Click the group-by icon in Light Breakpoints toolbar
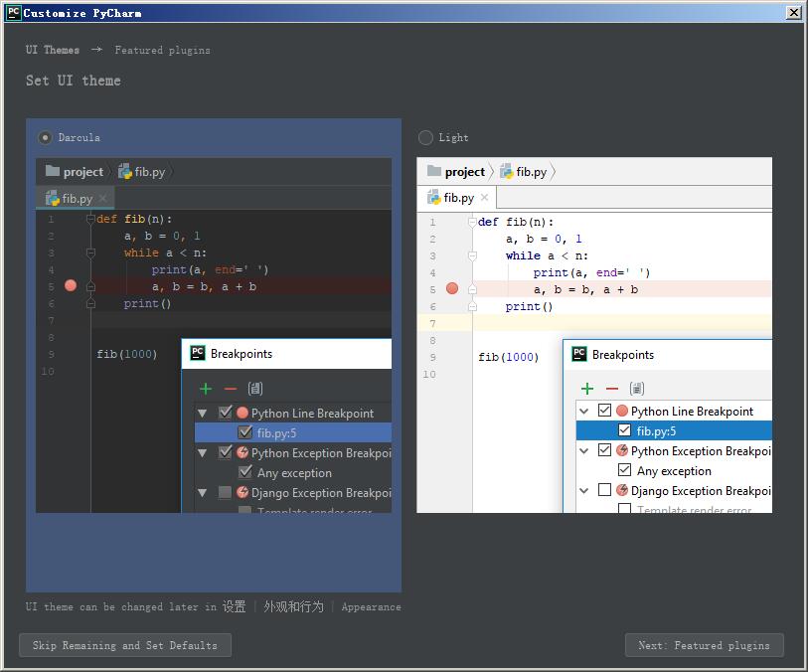808x672 pixels. point(637,389)
